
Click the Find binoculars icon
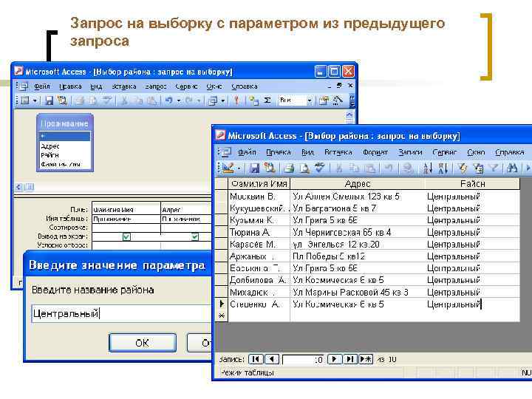(x=512, y=168)
